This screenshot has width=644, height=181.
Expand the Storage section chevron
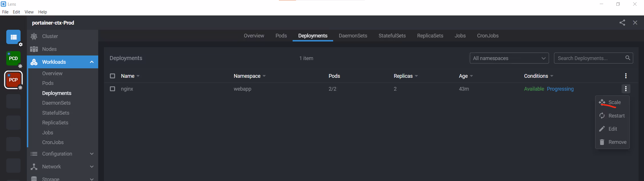[x=92, y=179]
